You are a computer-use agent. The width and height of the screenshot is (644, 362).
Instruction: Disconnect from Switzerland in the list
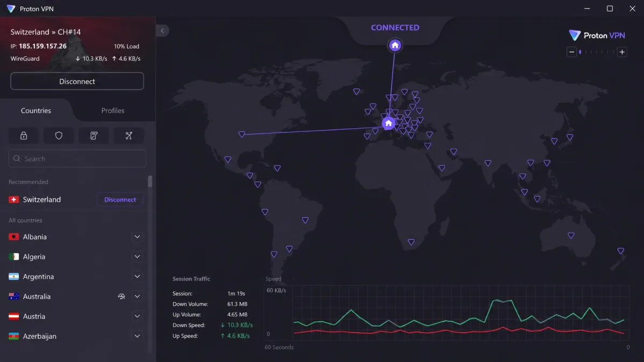pyautogui.click(x=120, y=200)
